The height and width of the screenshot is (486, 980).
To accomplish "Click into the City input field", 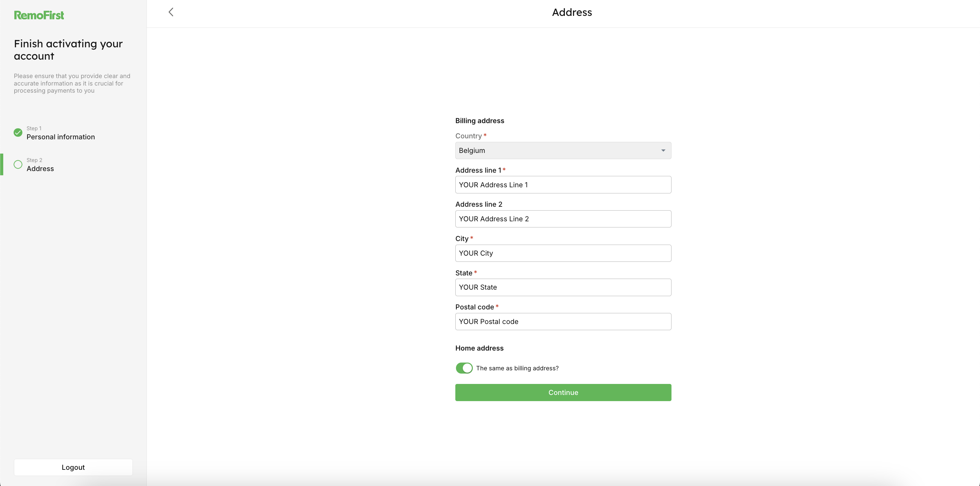I will (563, 253).
